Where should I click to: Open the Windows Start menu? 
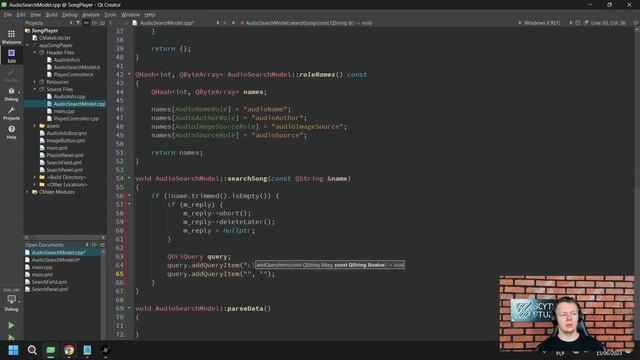tap(13, 350)
